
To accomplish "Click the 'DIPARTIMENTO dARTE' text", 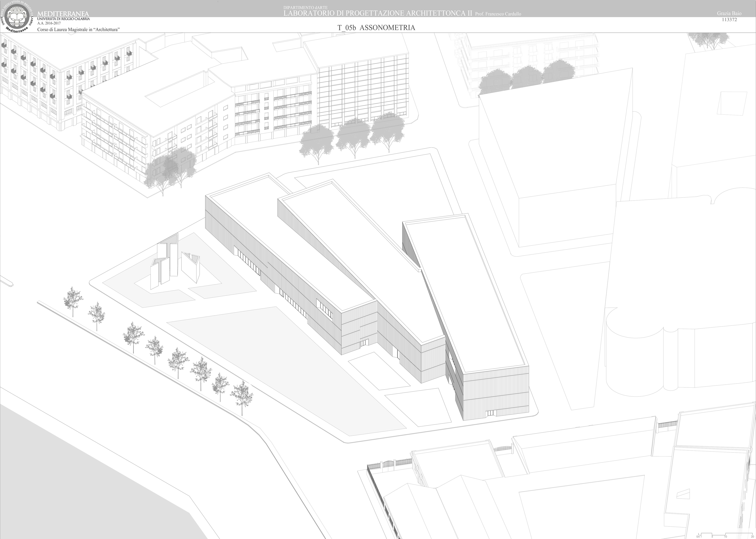I will point(305,8).
